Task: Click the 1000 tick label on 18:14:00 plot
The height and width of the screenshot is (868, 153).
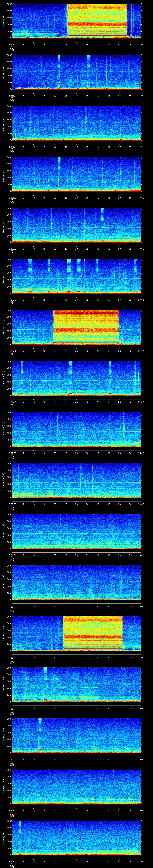Action: pos(8,4)
